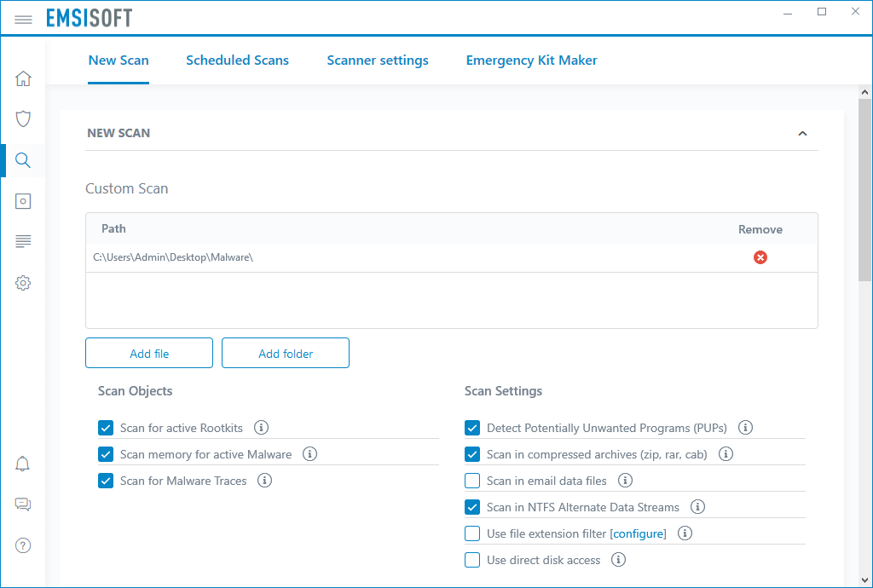Click the Add folder button
Screen dimensions: 873x588
(x=285, y=352)
